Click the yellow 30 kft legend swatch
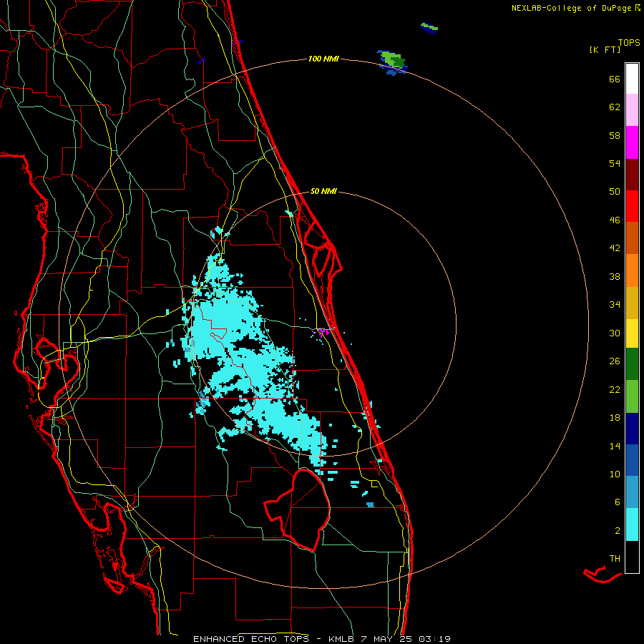 pos(632,333)
